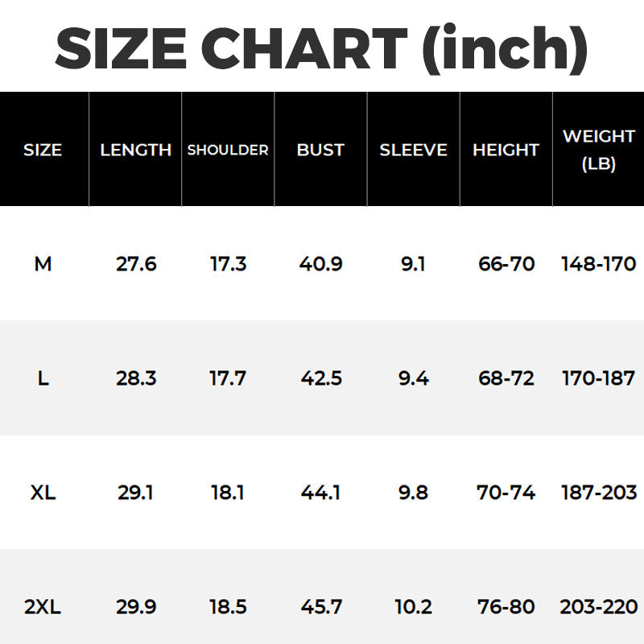644x644 pixels.
Task: Click the 18.1 shoulder value
Action: 228,493
